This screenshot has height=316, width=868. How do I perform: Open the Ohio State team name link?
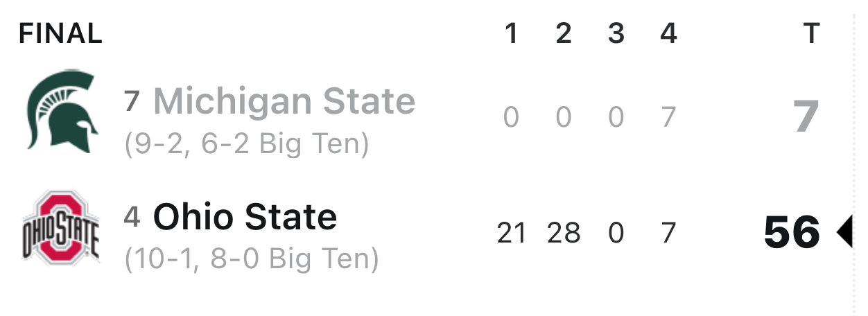point(245,217)
